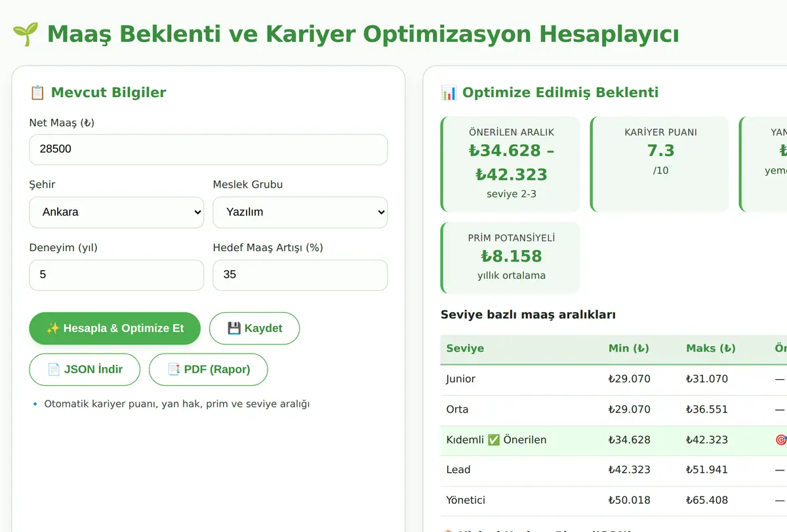This screenshot has height=532, width=787.
Task: Click the chart icon beside Optimize Edilmiş Beklenti
Action: click(x=449, y=92)
